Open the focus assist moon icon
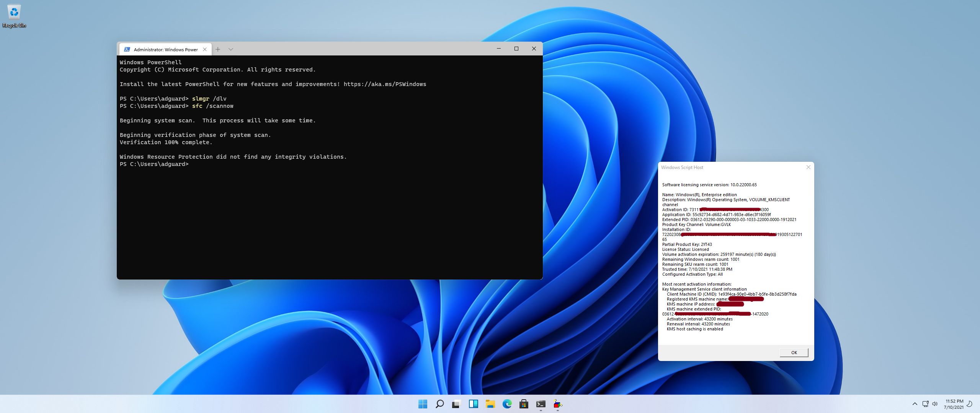This screenshot has height=413, width=980. (970, 404)
